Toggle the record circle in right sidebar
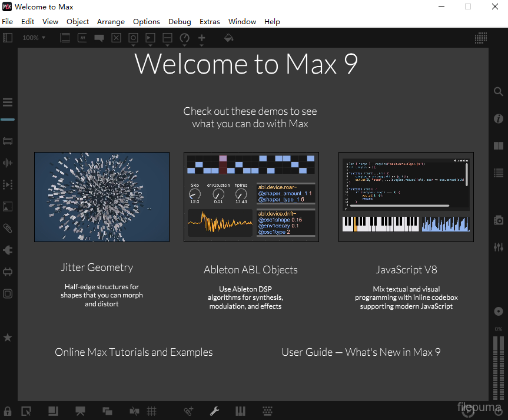The width and height of the screenshot is (508, 420). point(498,312)
